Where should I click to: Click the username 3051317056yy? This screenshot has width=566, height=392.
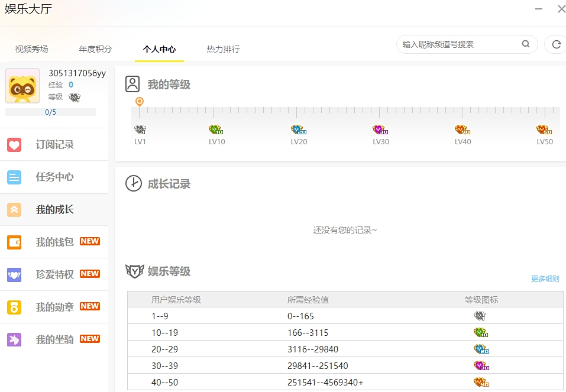pos(77,73)
